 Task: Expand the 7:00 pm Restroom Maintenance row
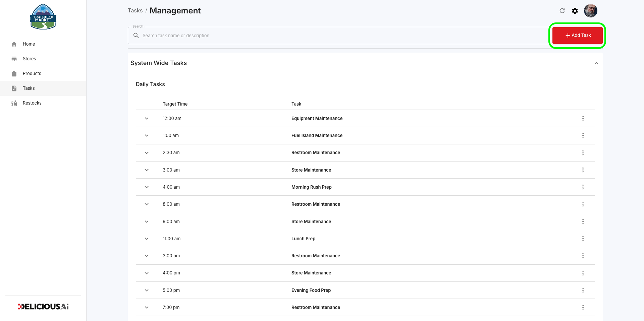147,307
